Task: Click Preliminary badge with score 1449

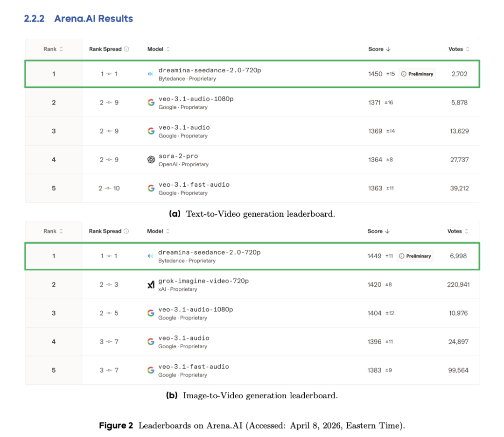Action: [415, 256]
